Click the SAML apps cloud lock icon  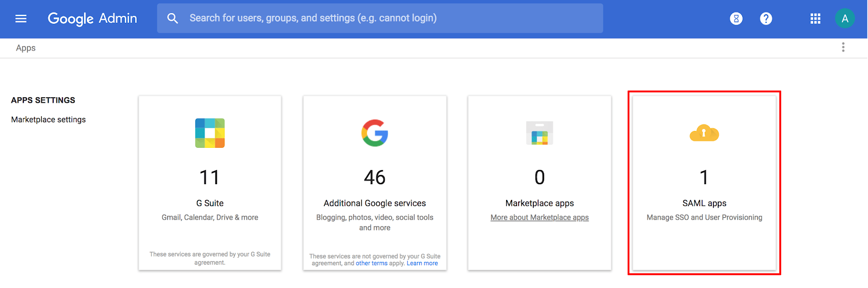pyautogui.click(x=704, y=133)
